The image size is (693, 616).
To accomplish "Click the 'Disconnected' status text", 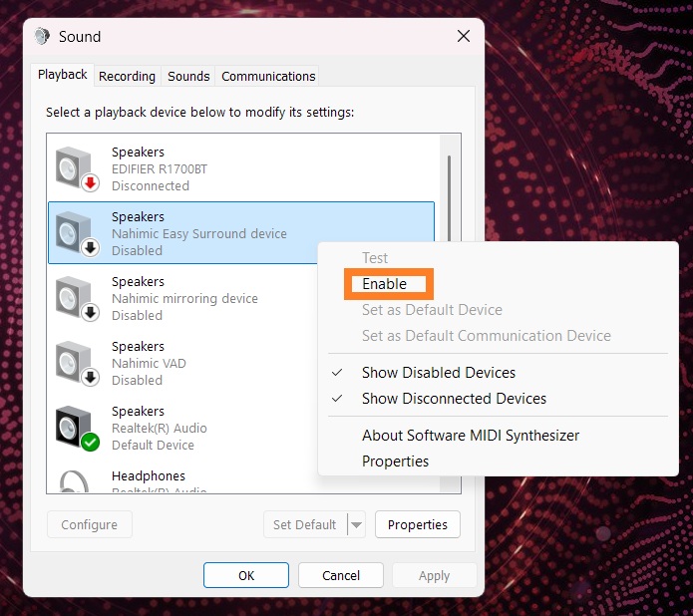I will [151, 186].
